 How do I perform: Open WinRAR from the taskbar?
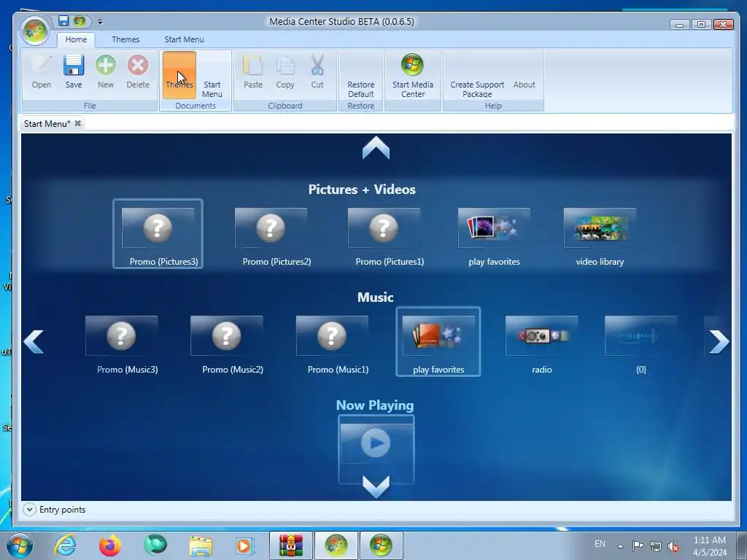(x=290, y=545)
